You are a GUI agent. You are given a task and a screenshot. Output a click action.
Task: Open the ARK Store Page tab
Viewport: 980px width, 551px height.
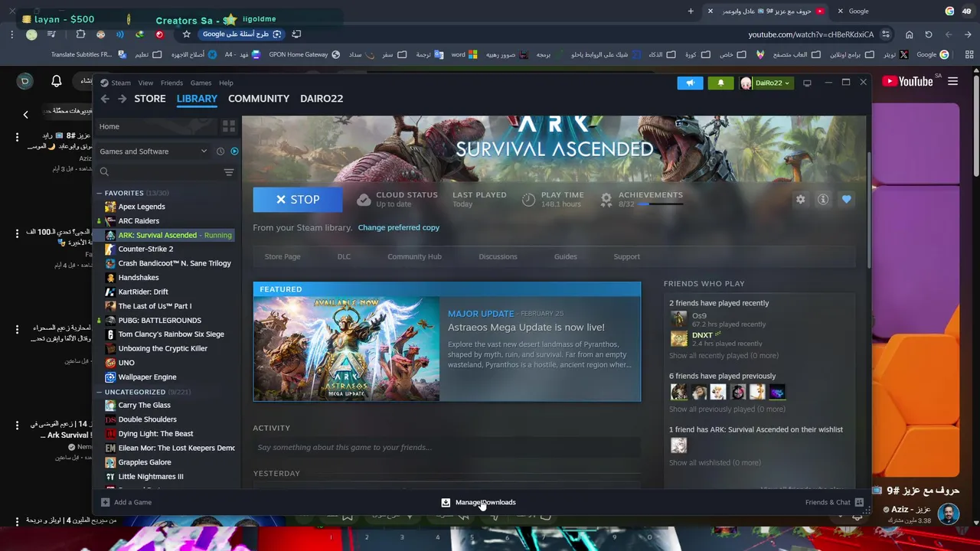(283, 256)
